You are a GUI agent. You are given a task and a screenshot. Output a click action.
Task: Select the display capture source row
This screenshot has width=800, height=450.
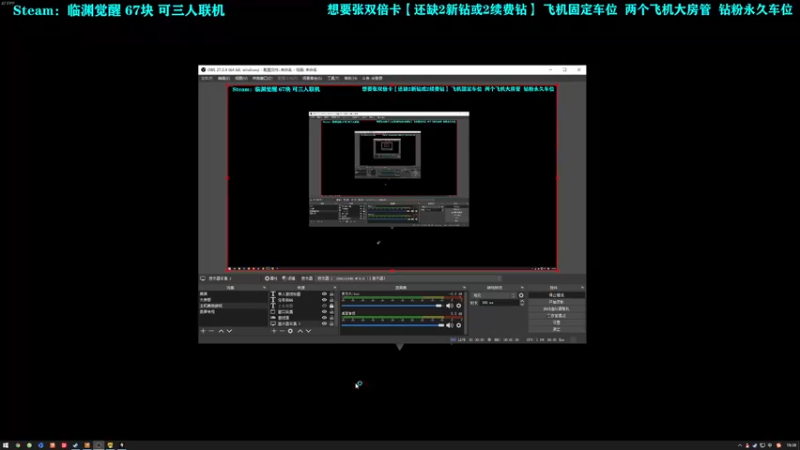pyautogui.click(x=302, y=323)
